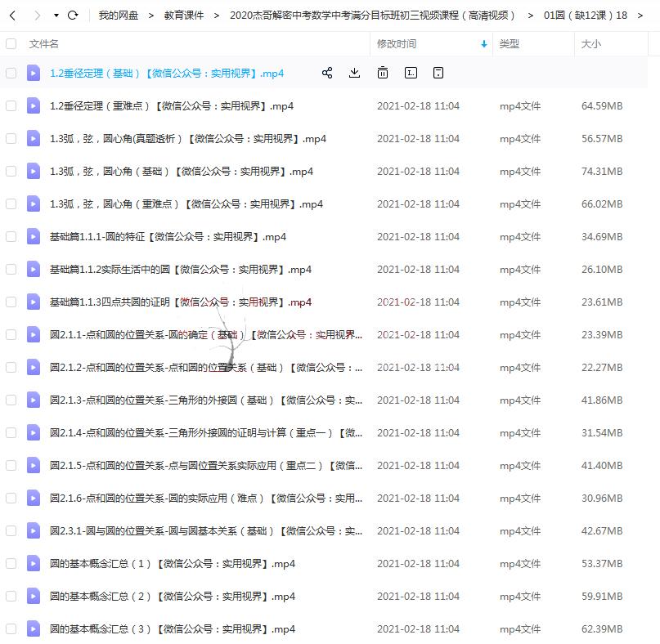Open file 1.2垂径定理（重难点）.mp4

pyautogui.click(x=172, y=106)
